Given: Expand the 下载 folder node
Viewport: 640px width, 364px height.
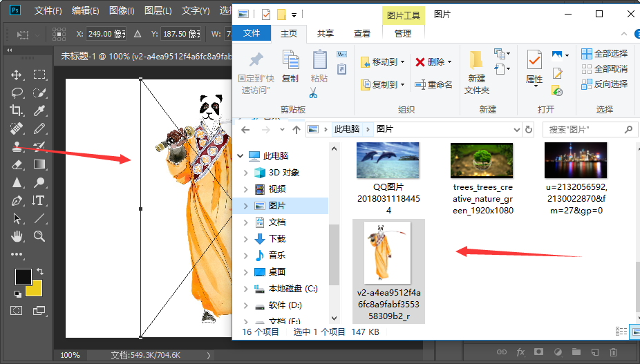Looking at the screenshot, I should (x=245, y=239).
